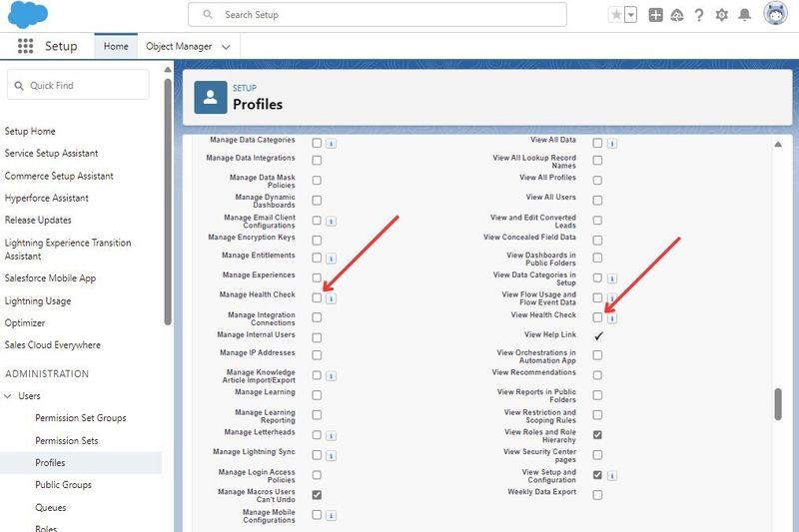Uncheck Manage Macros Users Can't Undo

tap(317, 495)
